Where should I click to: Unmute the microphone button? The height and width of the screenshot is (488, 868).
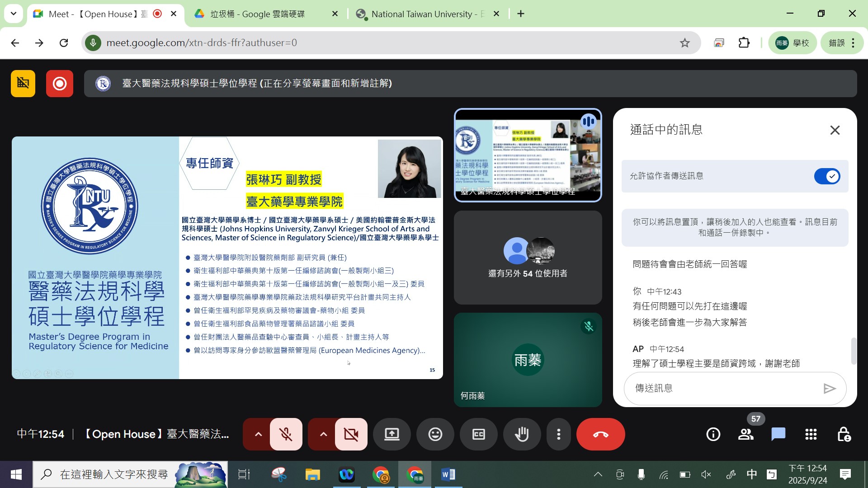click(x=286, y=434)
